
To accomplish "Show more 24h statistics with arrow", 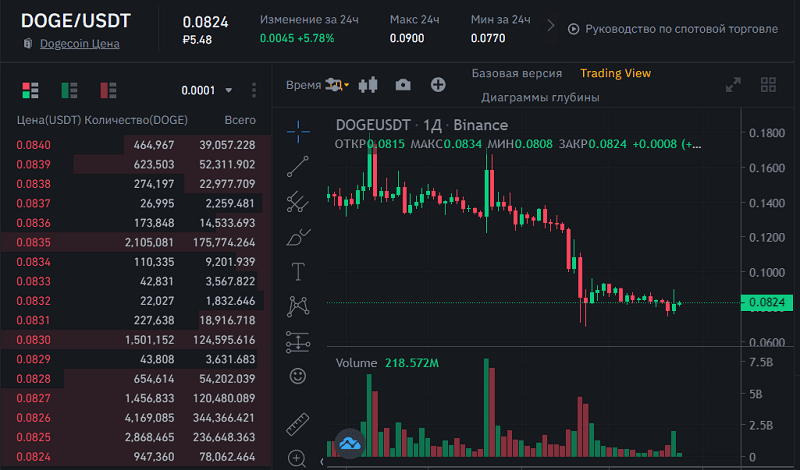I will (551, 26).
